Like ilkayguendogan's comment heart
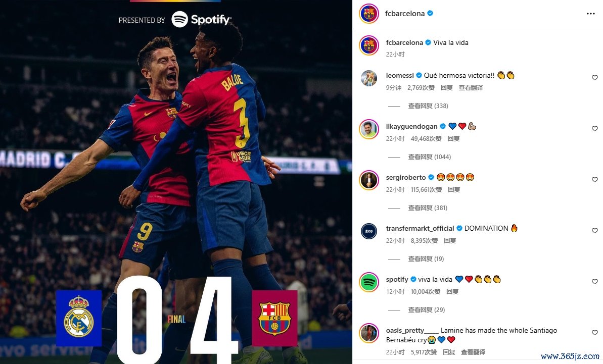Screen dimensions: 603x364 (594, 129)
